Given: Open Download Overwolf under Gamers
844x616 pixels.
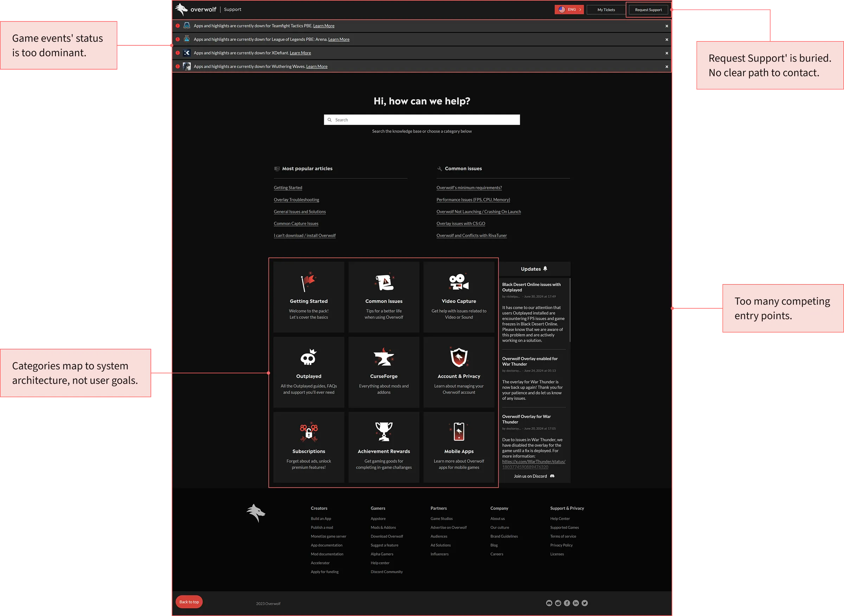Looking at the screenshot, I should (x=387, y=536).
